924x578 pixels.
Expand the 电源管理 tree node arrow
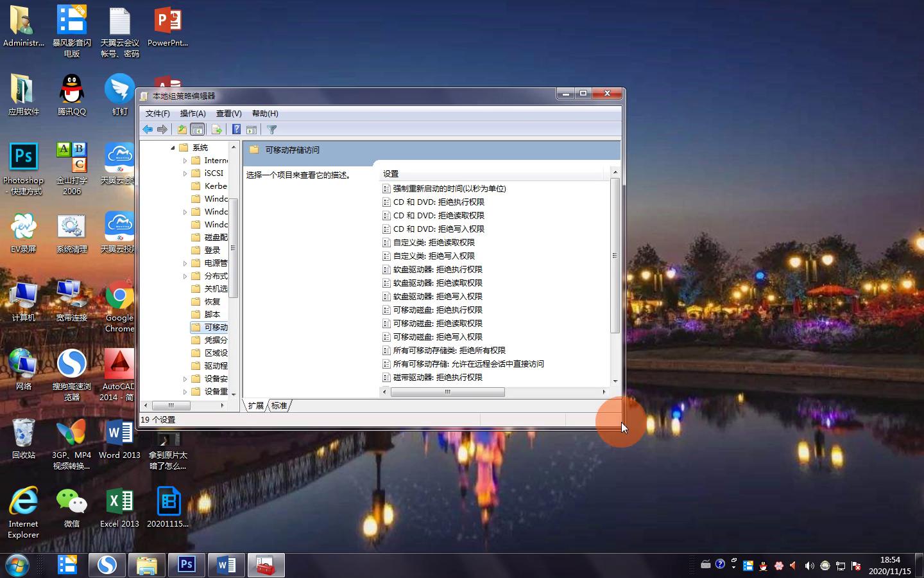pos(185,263)
